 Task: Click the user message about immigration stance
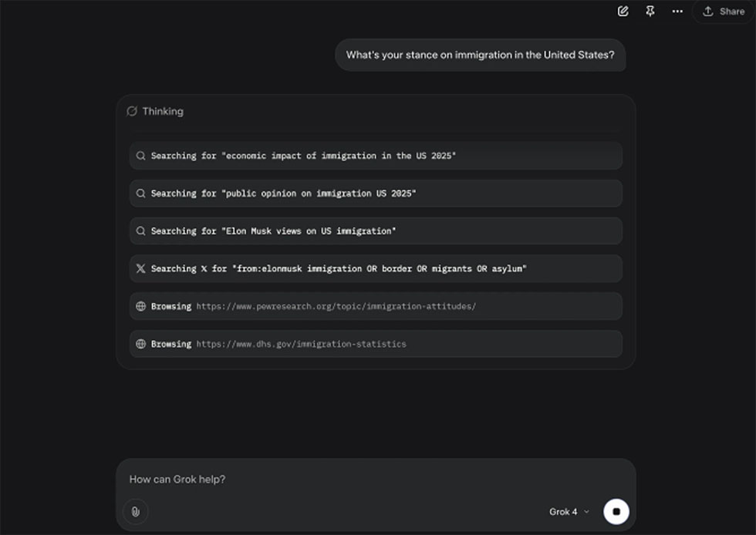point(480,56)
